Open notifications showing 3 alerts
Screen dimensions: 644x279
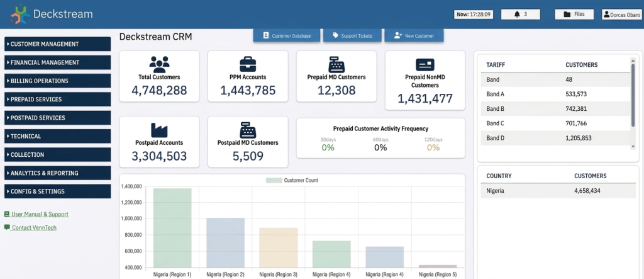coord(521,14)
